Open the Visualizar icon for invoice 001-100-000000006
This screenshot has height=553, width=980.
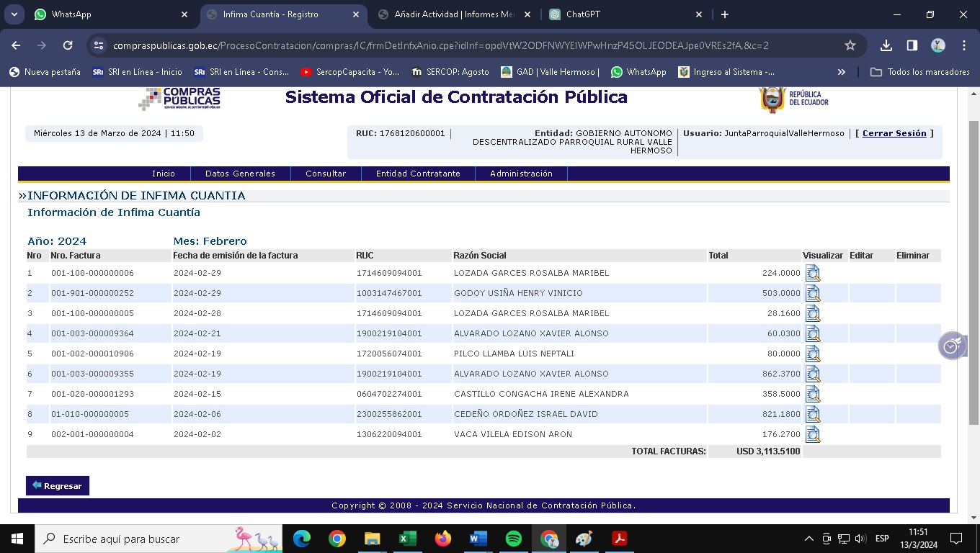click(813, 273)
